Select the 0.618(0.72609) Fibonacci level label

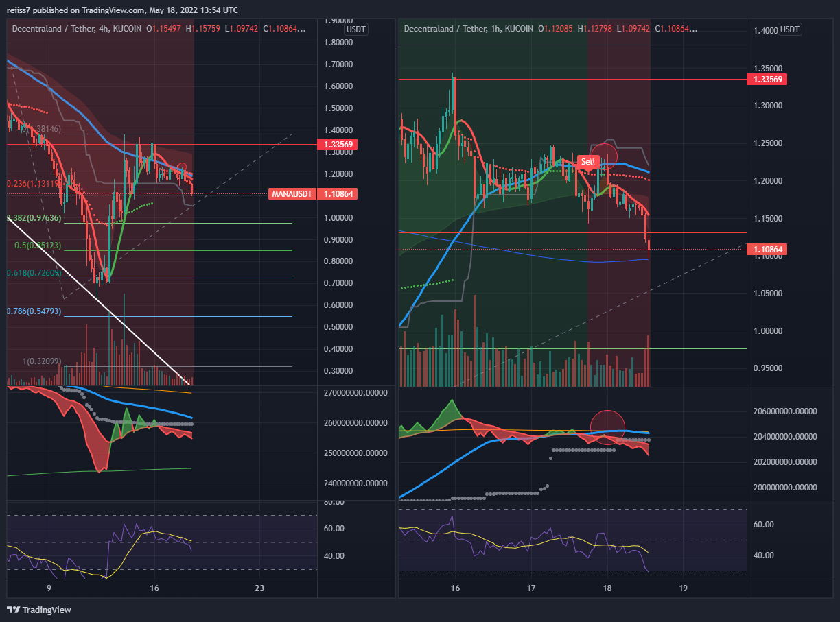[x=34, y=272]
